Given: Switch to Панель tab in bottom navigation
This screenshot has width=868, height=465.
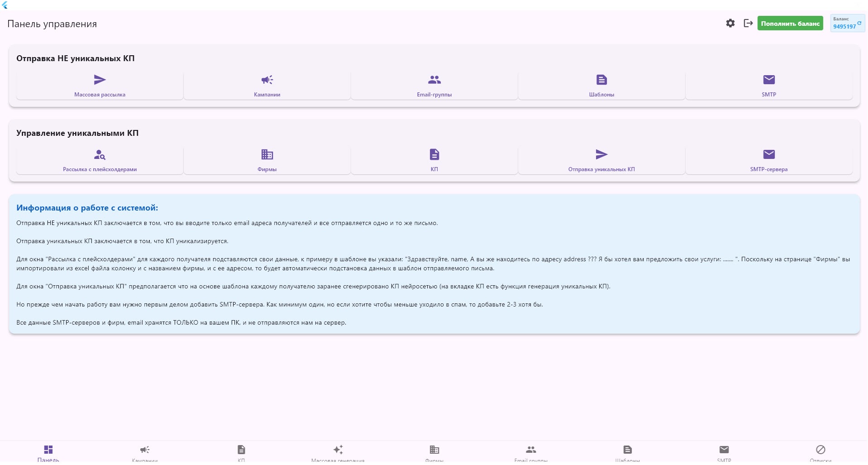Looking at the screenshot, I should 48,453.
